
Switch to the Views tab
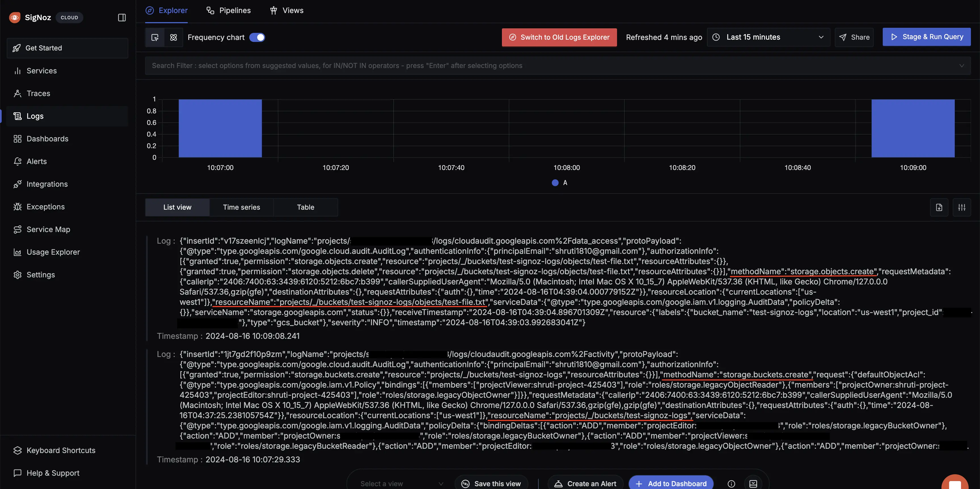(x=286, y=11)
